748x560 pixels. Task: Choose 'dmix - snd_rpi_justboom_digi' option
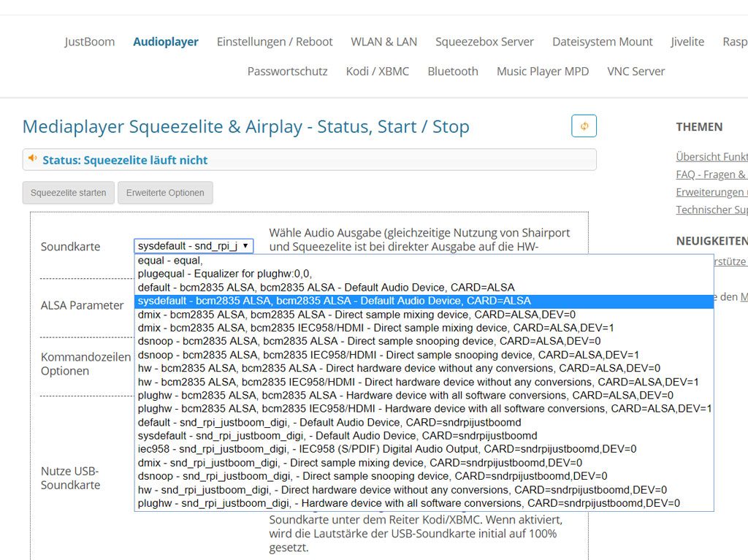pyautogui.click(x=424, y=463)
